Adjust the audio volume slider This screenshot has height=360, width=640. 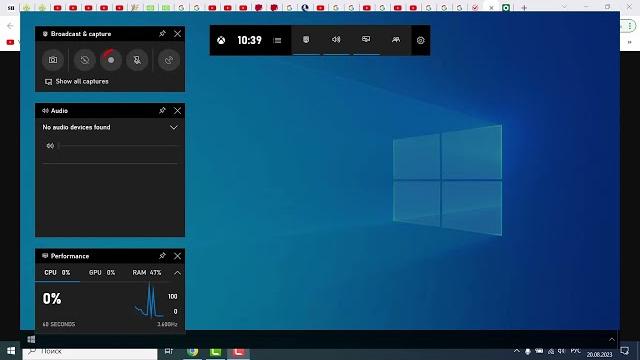(x=118, y=146)
